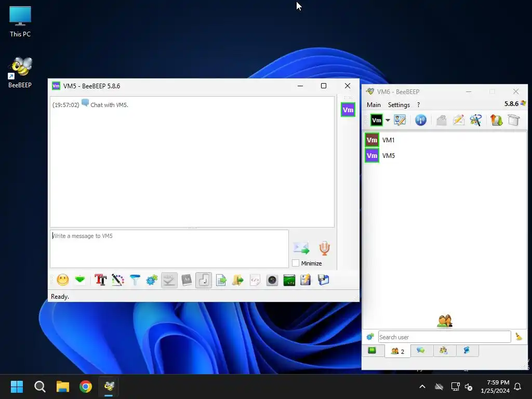Click the send file page icon
Viewport: 532px width, 399px height.
[x=221, y=280]
